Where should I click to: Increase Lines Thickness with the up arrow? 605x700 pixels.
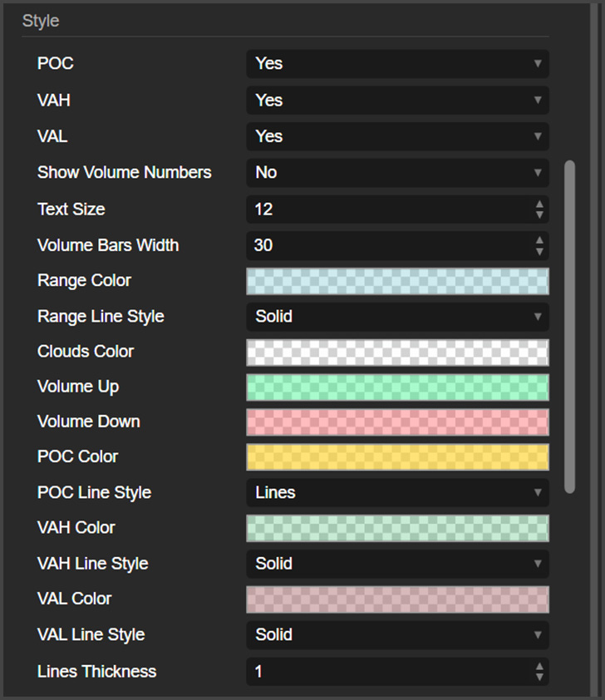539,668
